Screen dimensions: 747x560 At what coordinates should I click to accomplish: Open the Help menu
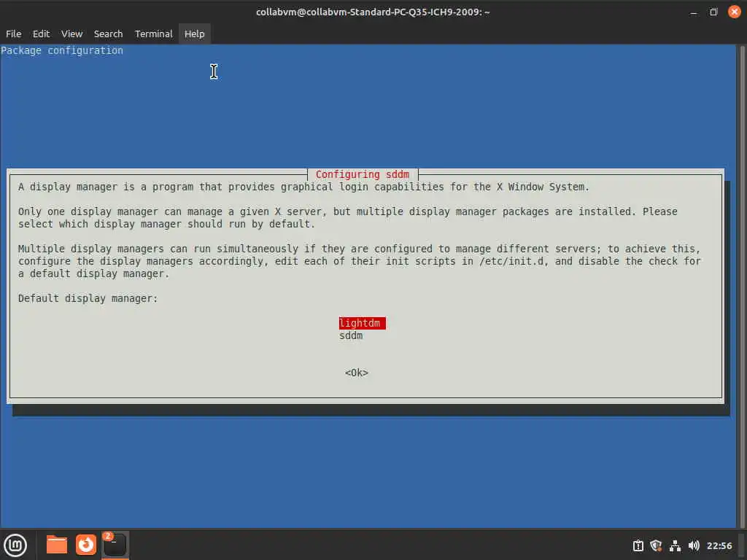pyautogui.click(x=194, y=34)
